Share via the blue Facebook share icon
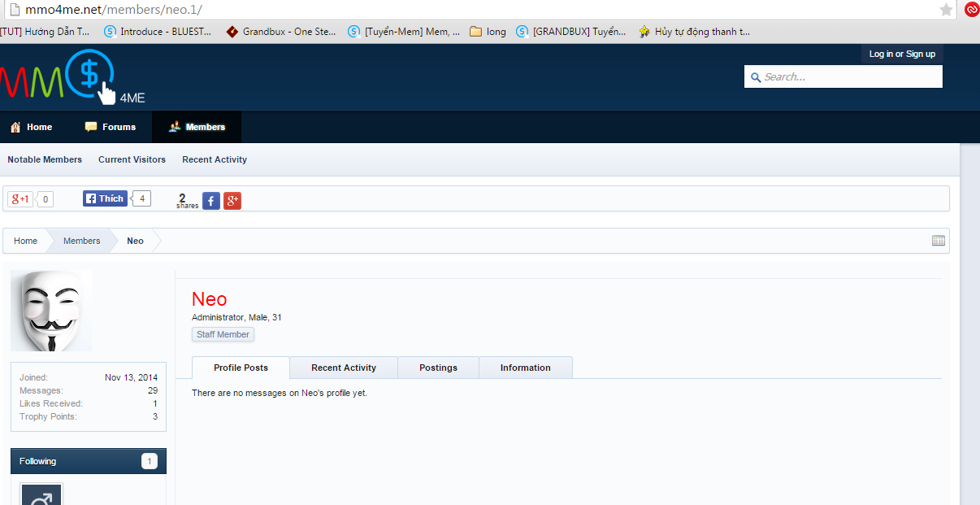This screenshot has width=980, height=505. coord(211,201)
